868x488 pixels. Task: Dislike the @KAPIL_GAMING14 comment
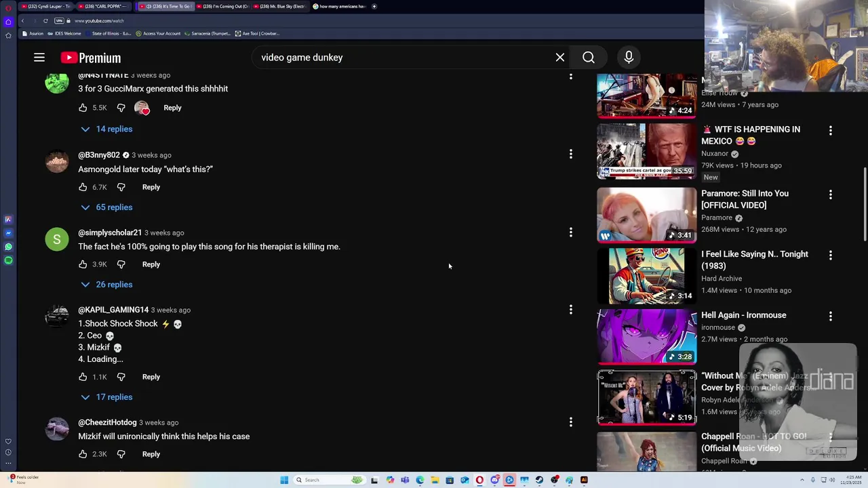(x=121, y=377)
